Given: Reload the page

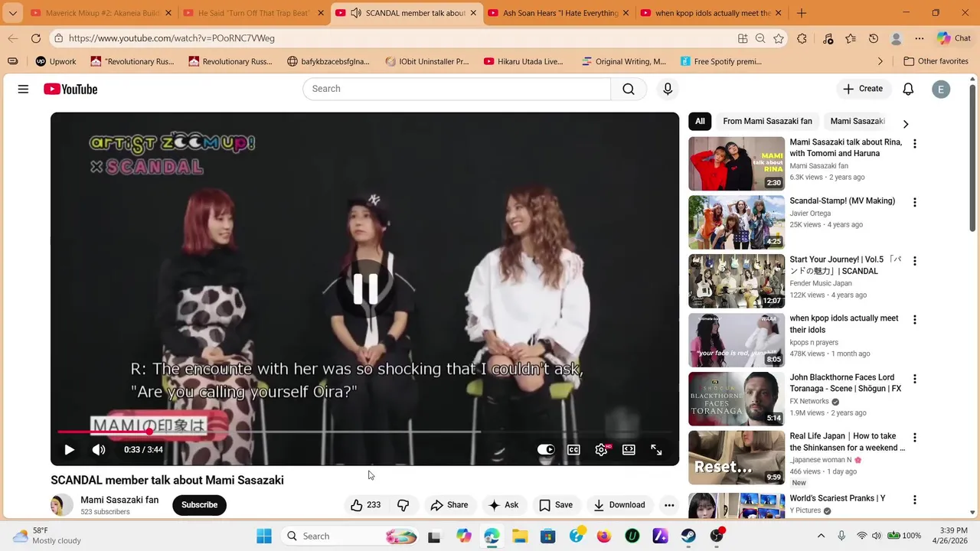Looking at the screenshot, I should coord(36,38).
